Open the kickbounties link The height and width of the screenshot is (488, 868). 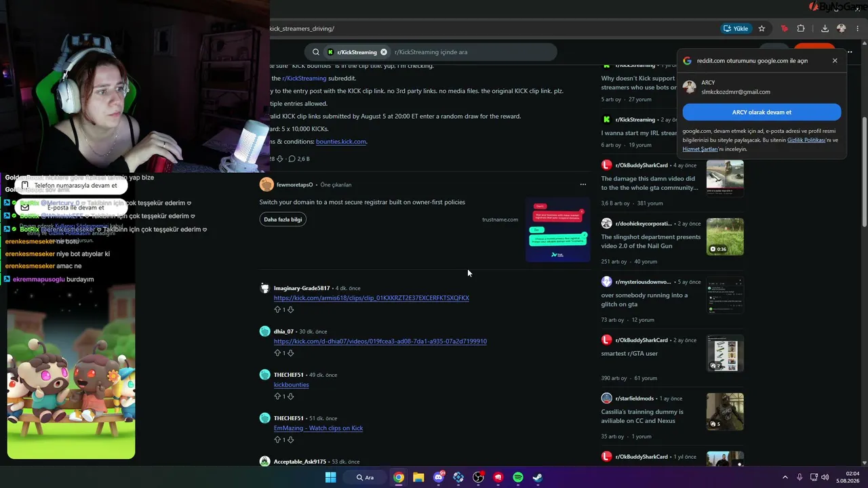pyautogui.click(x=292, y=385)
